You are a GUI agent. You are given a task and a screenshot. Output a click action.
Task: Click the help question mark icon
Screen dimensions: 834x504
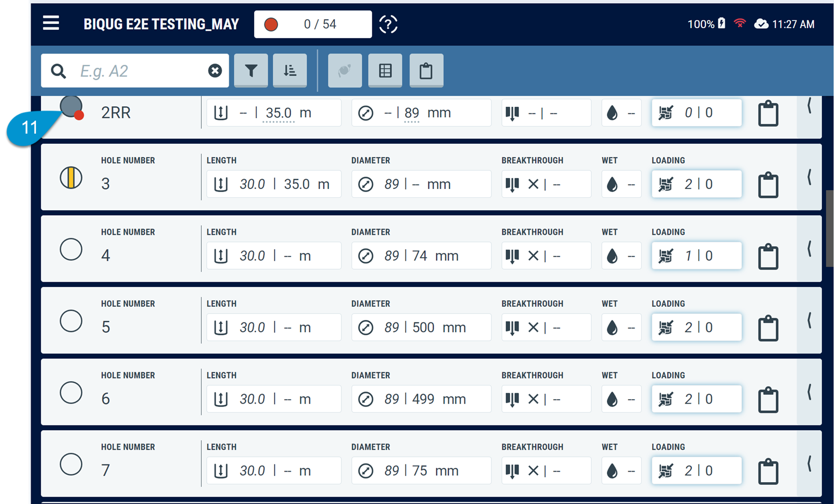coord(388,24)
